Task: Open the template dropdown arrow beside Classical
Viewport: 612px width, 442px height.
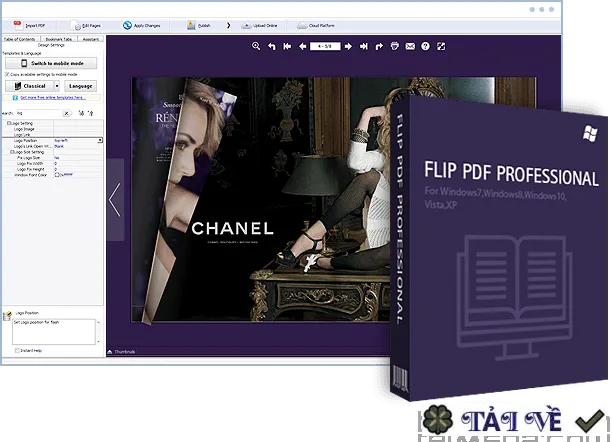Action: (57, 86)
